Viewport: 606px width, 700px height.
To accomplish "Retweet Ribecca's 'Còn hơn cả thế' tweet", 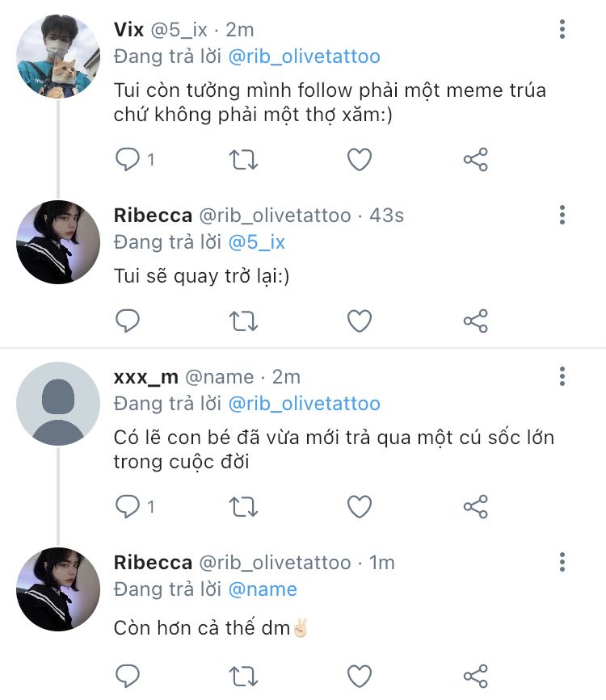I will point(243,675).
